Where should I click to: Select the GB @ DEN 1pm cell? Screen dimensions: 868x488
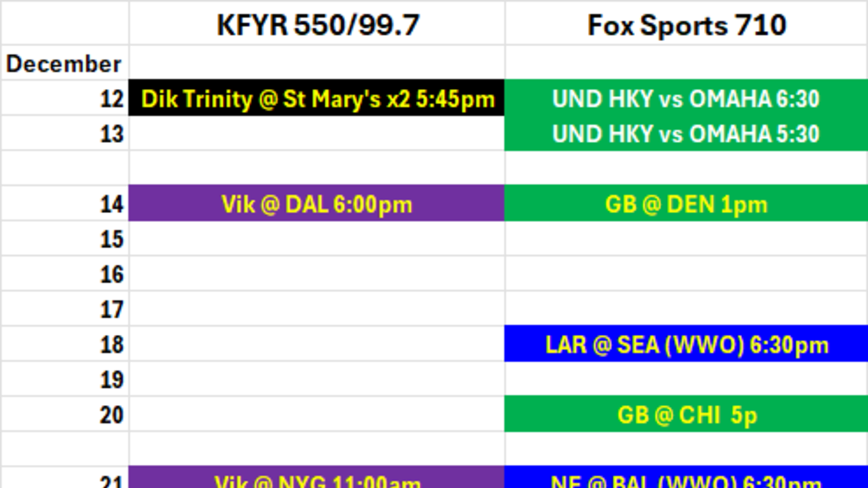686,204
